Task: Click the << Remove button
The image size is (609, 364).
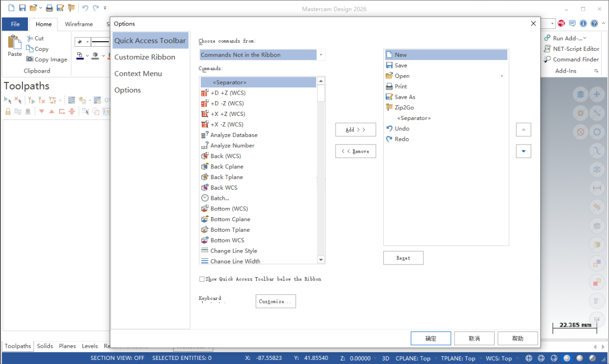Action: pos(355,151)
